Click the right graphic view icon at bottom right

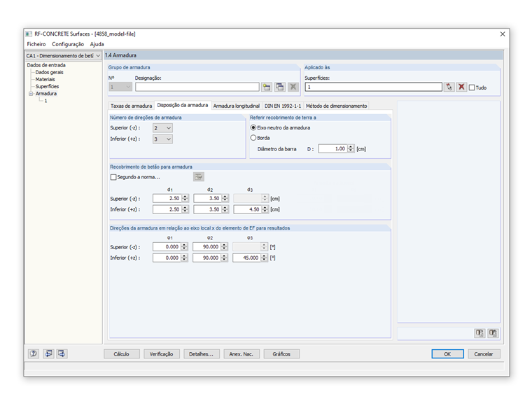coord(493,333)
